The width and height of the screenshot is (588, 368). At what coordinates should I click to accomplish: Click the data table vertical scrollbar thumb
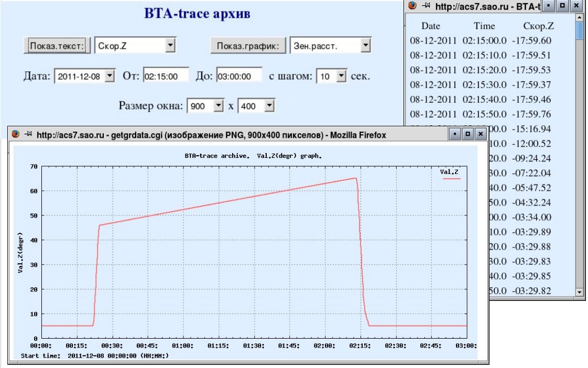pos(580,31)
